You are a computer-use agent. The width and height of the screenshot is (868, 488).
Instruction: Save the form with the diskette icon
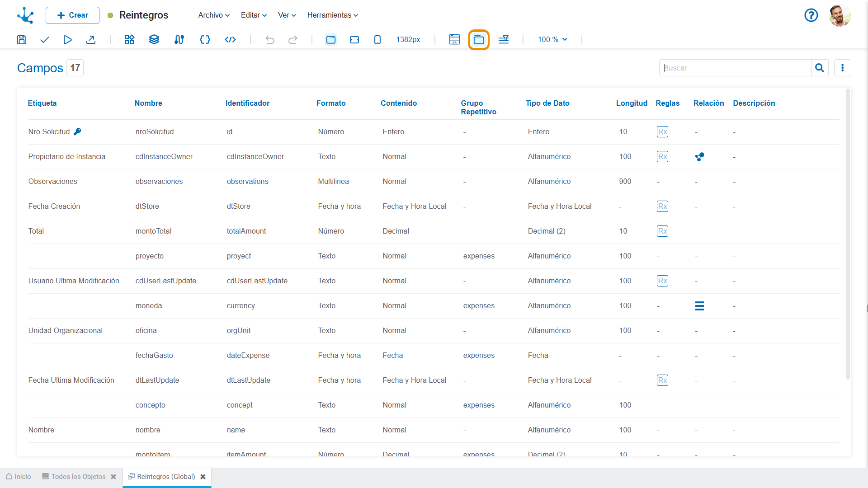21,40
